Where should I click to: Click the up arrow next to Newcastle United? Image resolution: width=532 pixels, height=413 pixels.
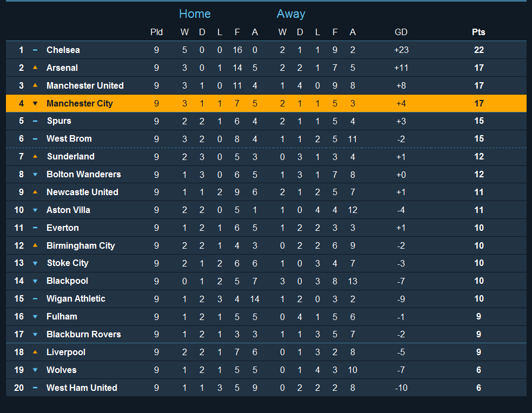35,192
